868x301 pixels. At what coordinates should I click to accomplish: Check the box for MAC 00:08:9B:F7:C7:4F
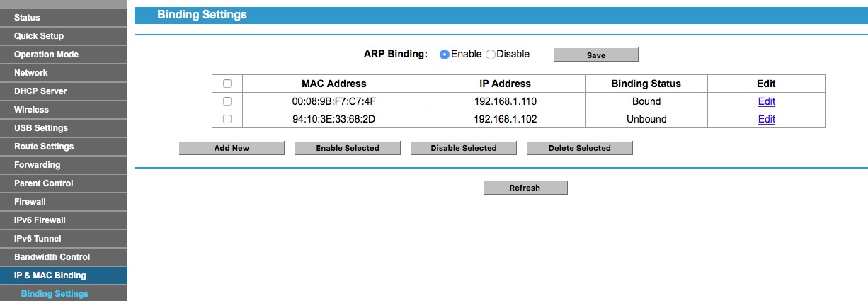coord(227,101)
